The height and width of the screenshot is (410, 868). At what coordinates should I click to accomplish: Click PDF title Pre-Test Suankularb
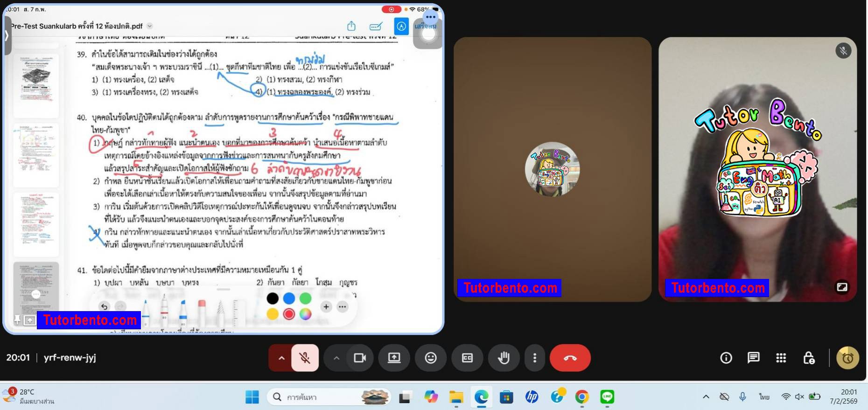coord(77,26)
